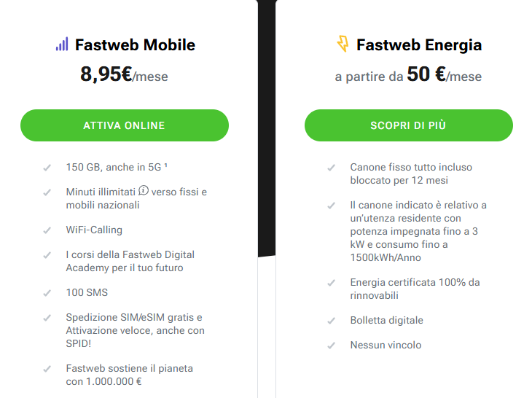Click the Fastweb Energia heading

pos(419,44)
